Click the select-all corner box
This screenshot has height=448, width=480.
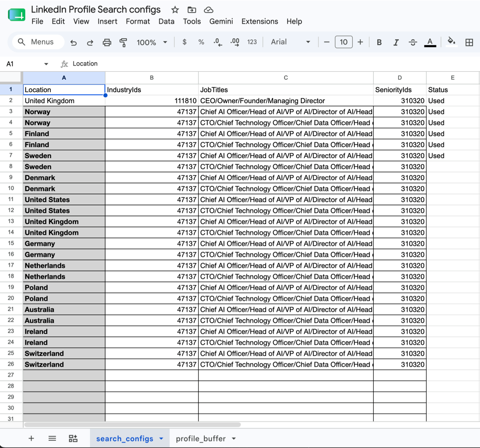coord(11,78)
